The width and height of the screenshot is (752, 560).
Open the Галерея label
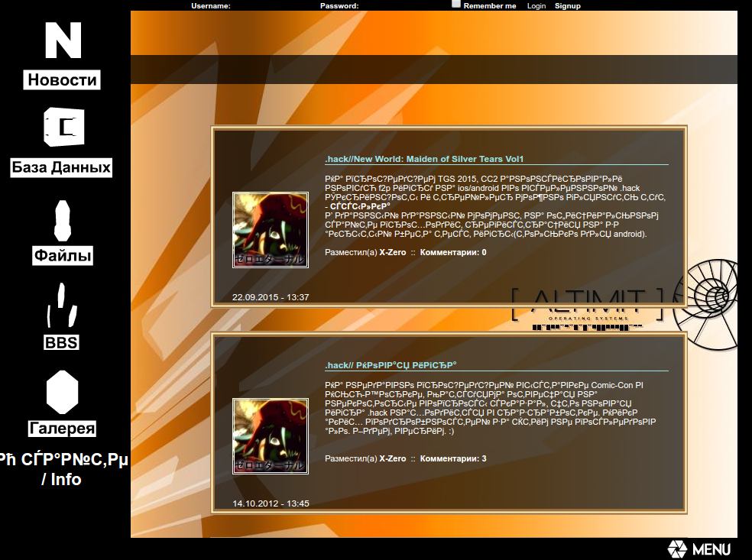[62, 428]
